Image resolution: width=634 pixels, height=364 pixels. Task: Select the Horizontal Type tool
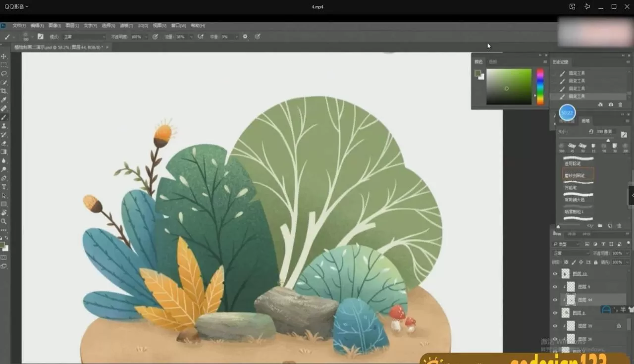(x=4, y=187)
